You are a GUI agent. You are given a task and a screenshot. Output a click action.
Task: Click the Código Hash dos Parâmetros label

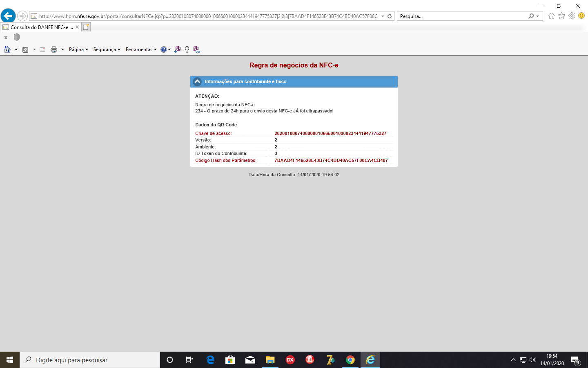coord(226,160)
